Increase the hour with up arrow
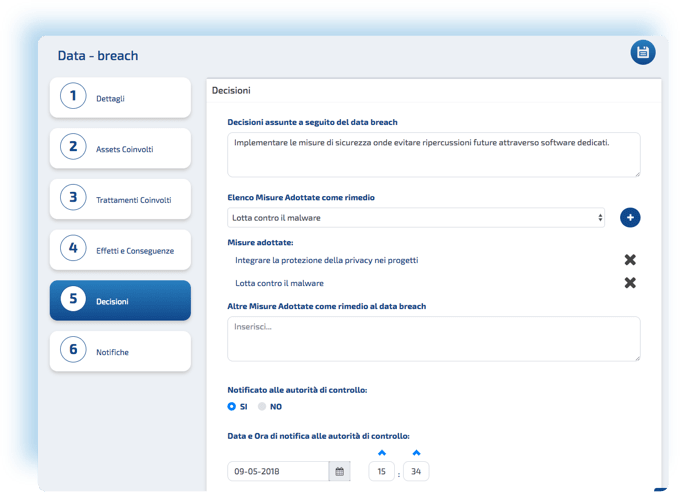Viewport: 680px width, 492px height. tap(381, 453)
